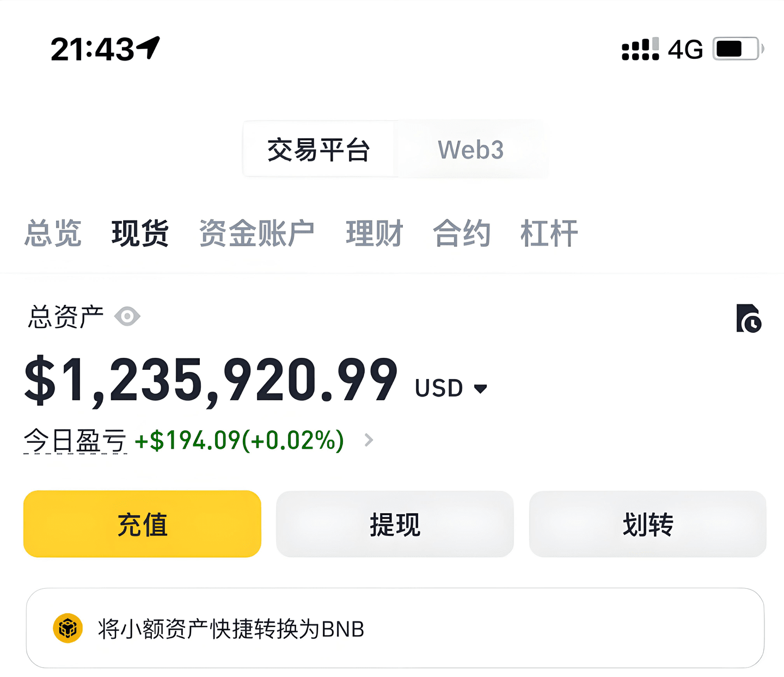Expand today's PnL details chevron
The height and width of the screenshot is (677, 784).
coord(369,440)
